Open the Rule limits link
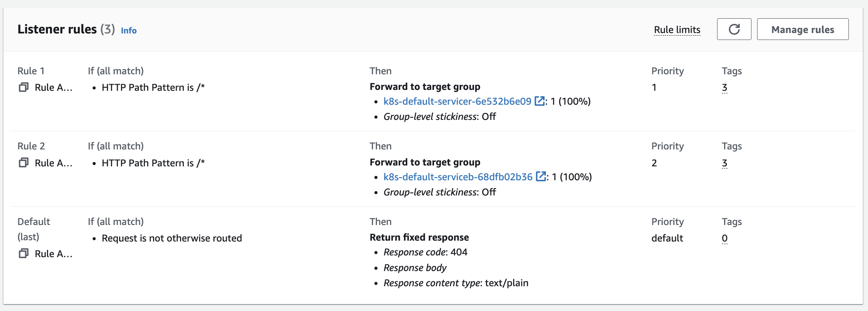868x311 pixels. coord(677,30)
